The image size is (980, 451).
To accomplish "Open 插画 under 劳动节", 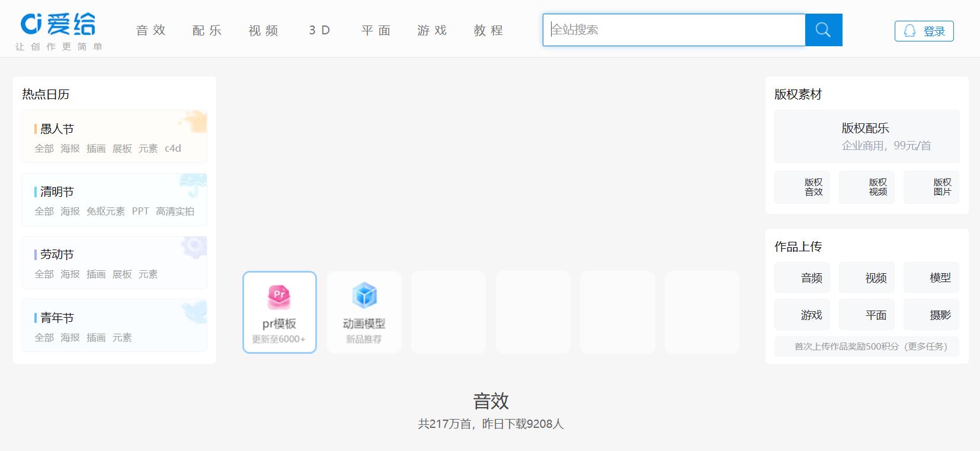I will pos(96,274).
